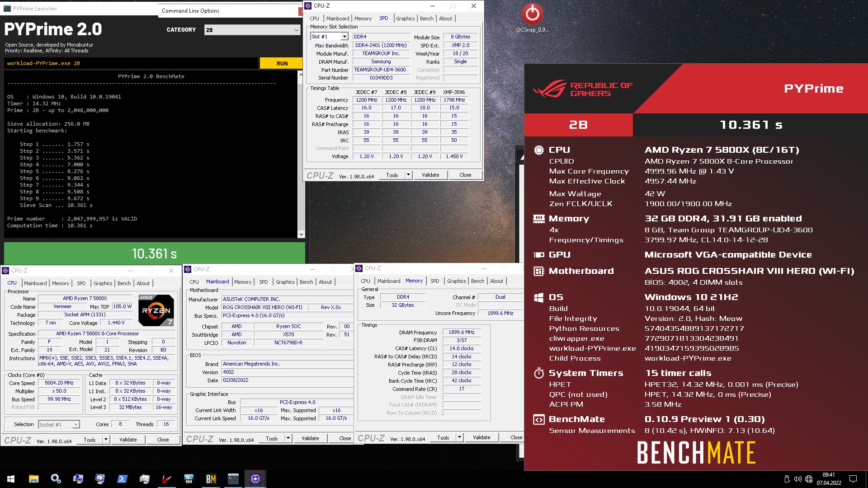The width and height of the screenshot is (868, 488).
Task: Click ROG CROSSHAIR VIII HERO (WI-FI) model field
Action: [264, 307]
